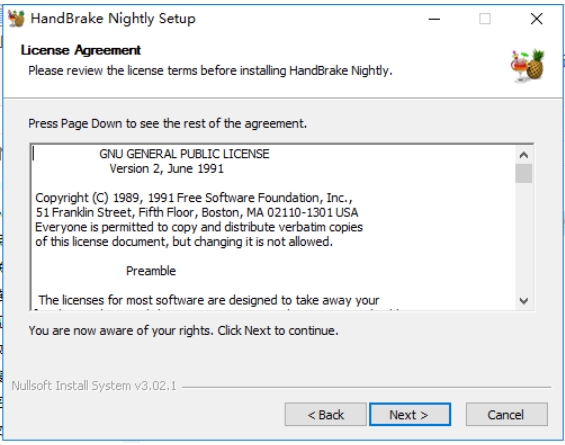Minimize the HandBrake Nightly Setup window
The image size is (565, 445).
click(x=435, y=19)
